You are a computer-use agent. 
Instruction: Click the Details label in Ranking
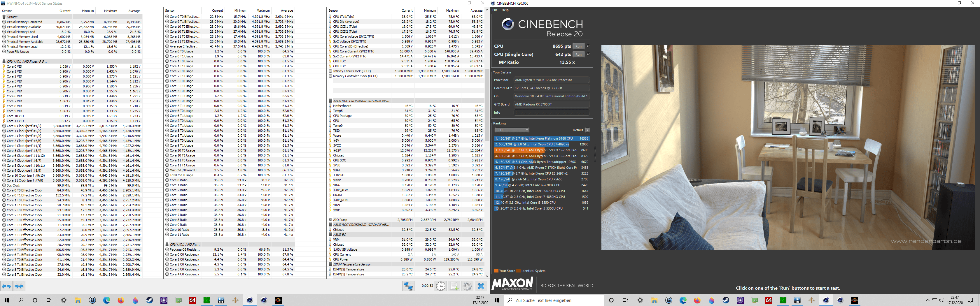click(x=578, y=130)
